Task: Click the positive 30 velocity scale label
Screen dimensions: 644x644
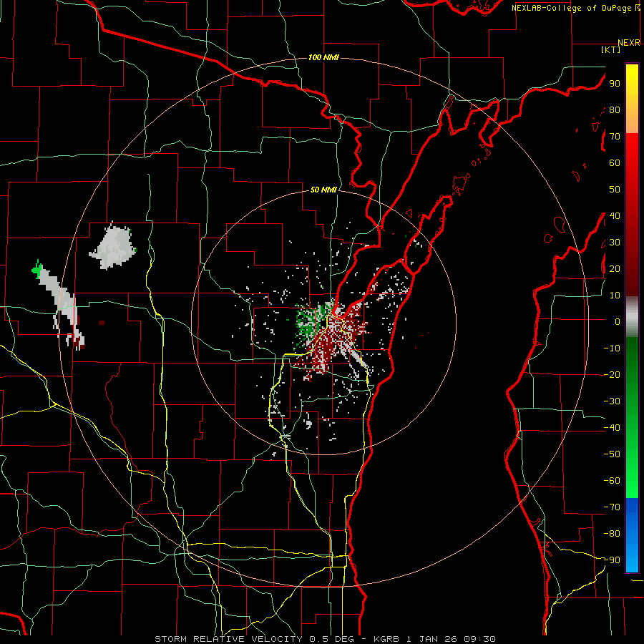Action: point(615,243)
